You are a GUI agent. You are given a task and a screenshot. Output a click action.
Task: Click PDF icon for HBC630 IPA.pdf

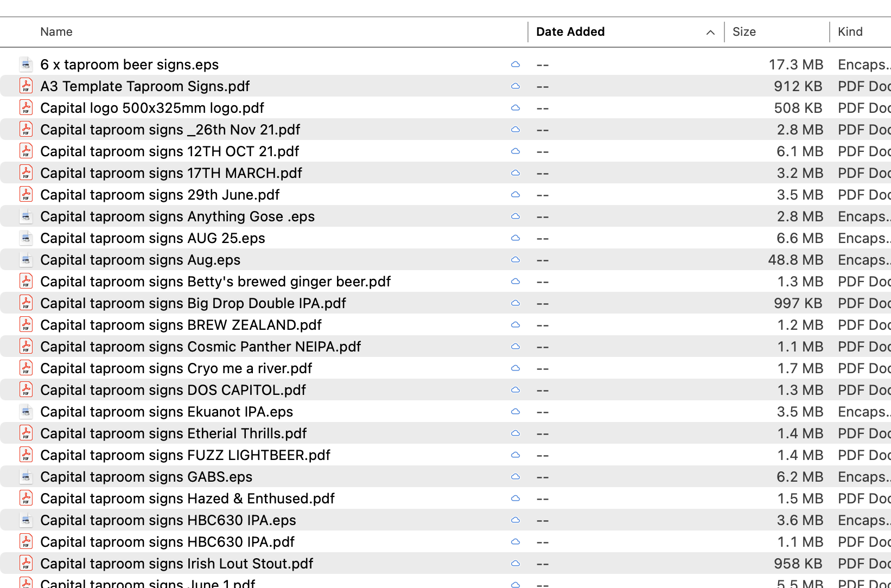[26, 542]
